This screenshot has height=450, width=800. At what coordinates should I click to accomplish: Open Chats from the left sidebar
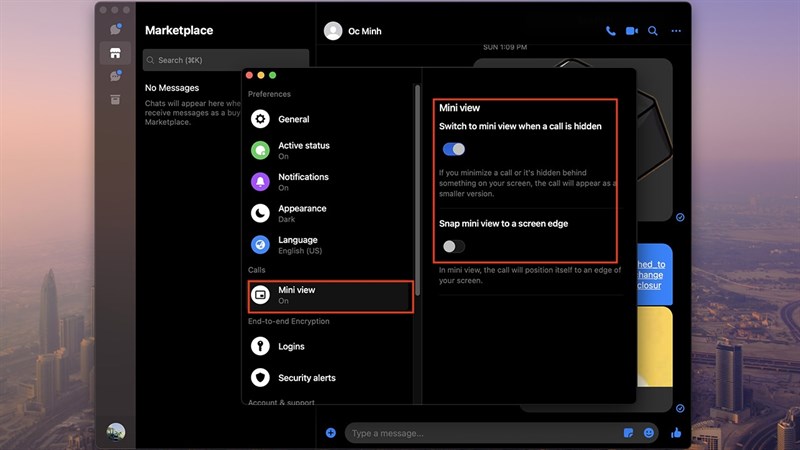pyautogui.click(x=115, y=30)
